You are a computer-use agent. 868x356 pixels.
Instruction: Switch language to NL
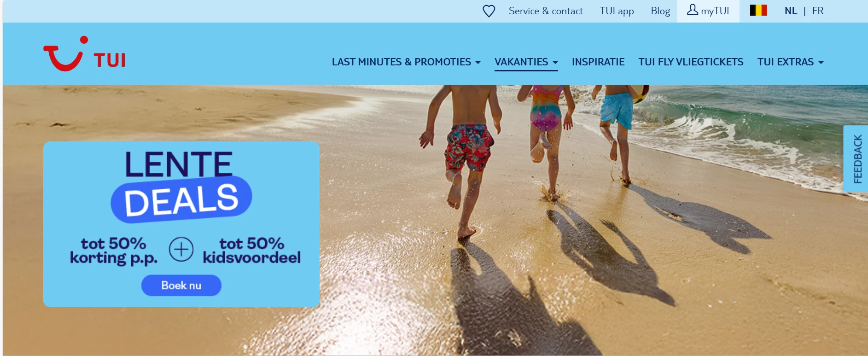[x=791, y=11]
